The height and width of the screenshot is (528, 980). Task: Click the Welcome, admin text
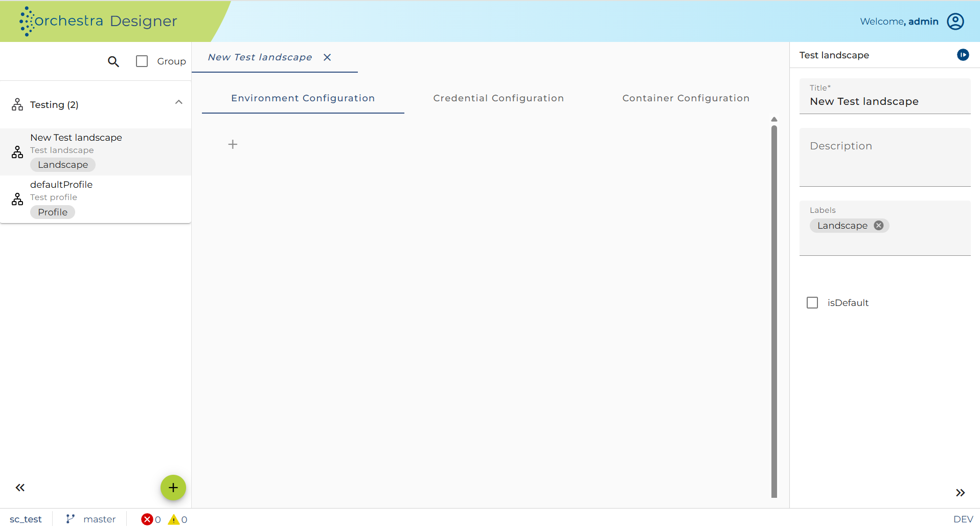[x=899, y=21]
